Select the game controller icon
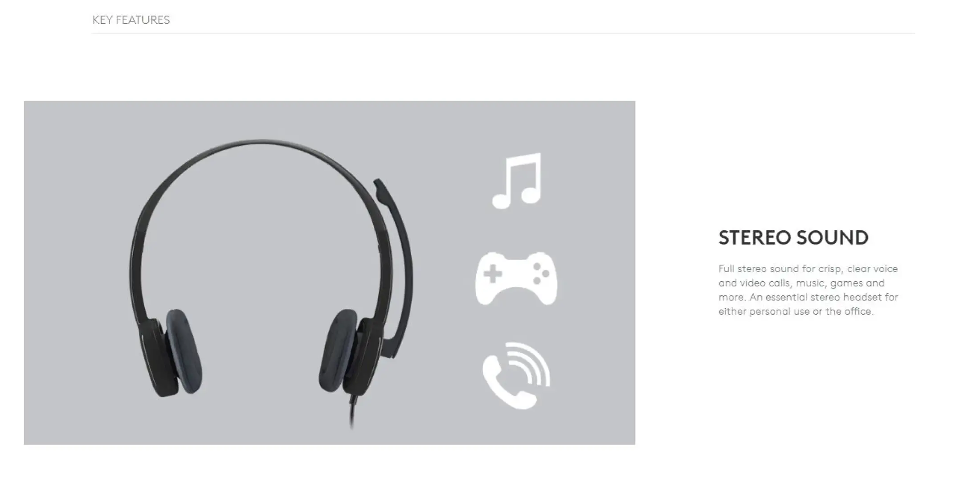Viewport: 980px width, 483px height. pyautogui.click(x=516, y=279)
